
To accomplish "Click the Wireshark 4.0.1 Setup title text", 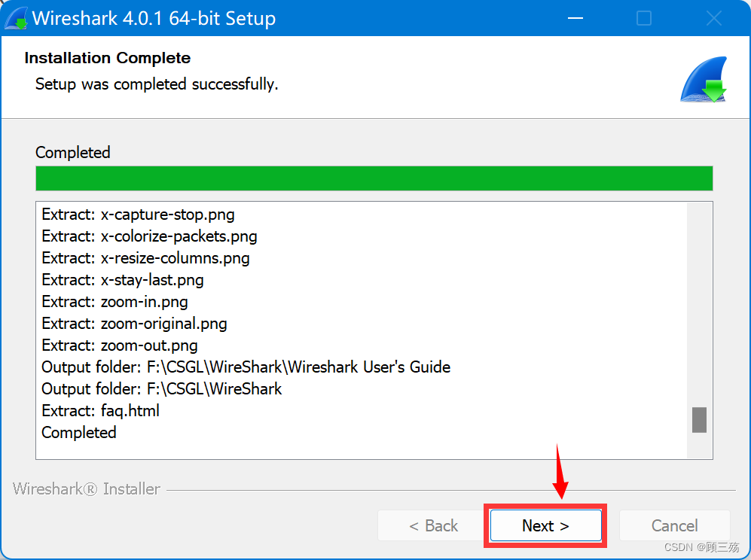I will [154, 19].
